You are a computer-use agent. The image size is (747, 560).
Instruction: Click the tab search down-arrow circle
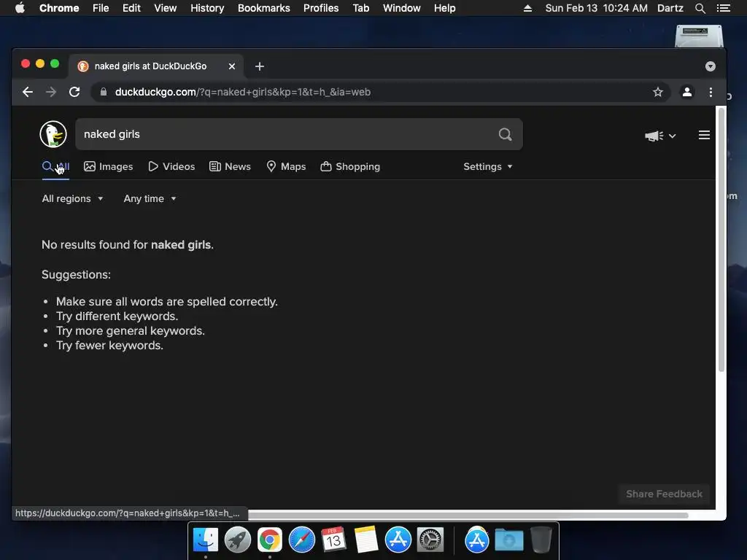coord(710,66)
